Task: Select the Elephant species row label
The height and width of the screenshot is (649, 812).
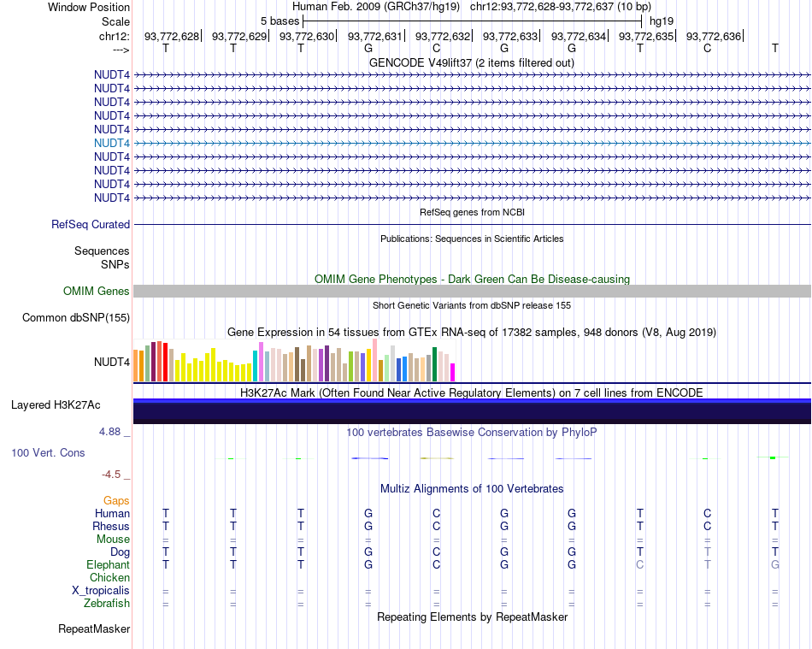Action: (x=108, y=564)
